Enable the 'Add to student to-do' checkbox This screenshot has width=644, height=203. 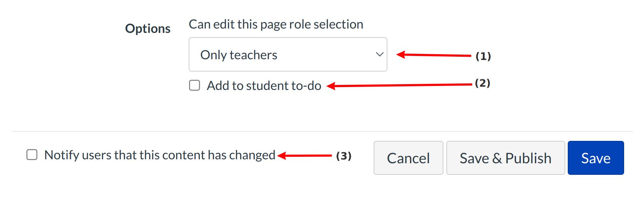[194, 86]
